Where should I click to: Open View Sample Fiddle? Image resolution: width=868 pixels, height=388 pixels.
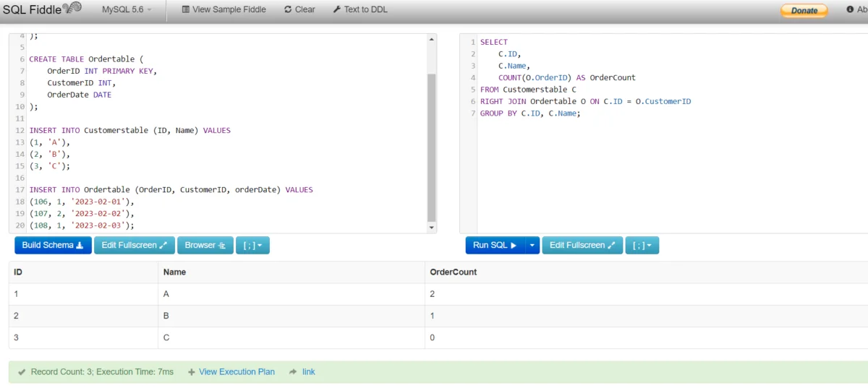click(224, 9)
